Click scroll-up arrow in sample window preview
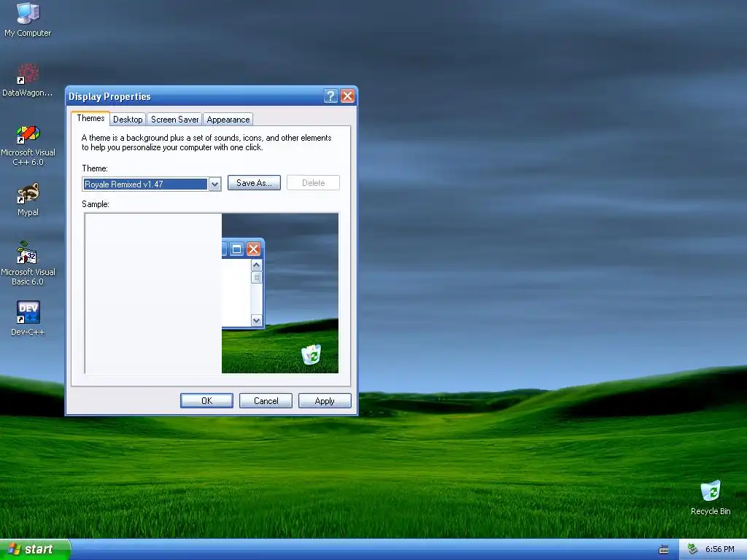This screenshot has height=560, width=747. pos(256,265)
